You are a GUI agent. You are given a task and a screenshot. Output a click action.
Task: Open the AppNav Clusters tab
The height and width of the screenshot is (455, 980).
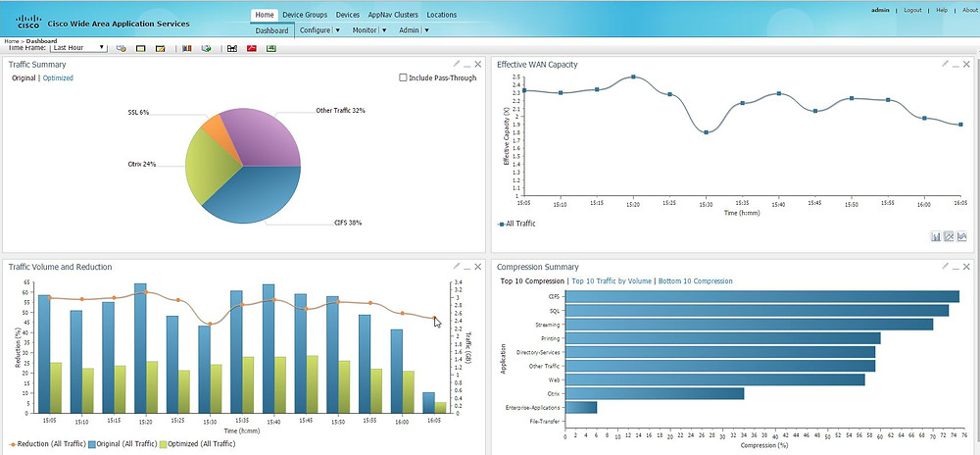[393, 15]
